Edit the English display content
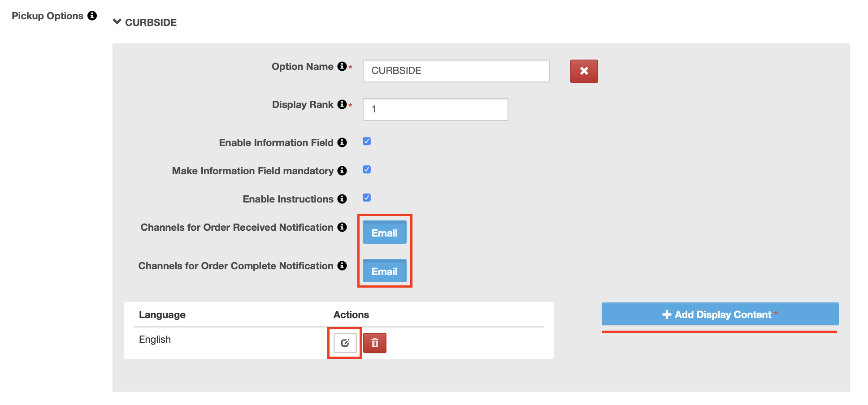Viewport: 868px width, 405px height. pyautogui.click(x=344, y=343)
